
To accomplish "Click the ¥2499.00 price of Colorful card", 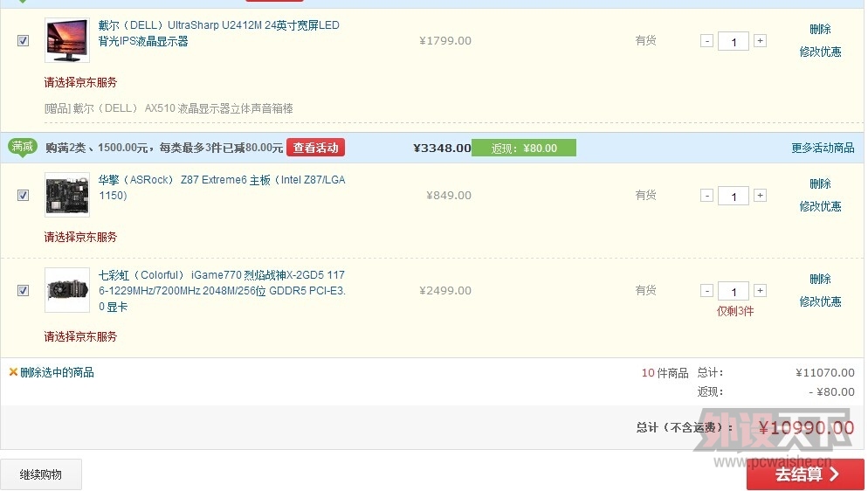I will (x=445, y=290).
